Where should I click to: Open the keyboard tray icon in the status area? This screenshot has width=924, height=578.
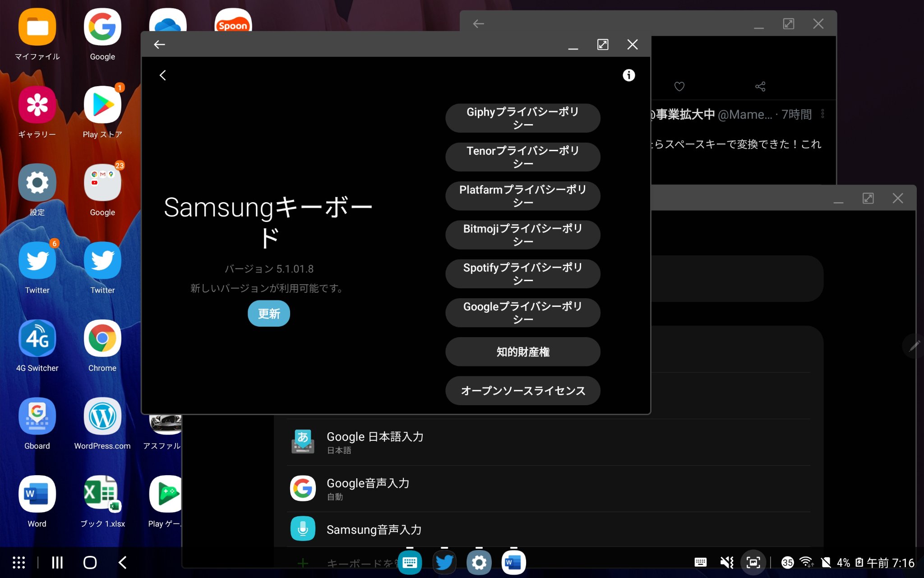701,562
